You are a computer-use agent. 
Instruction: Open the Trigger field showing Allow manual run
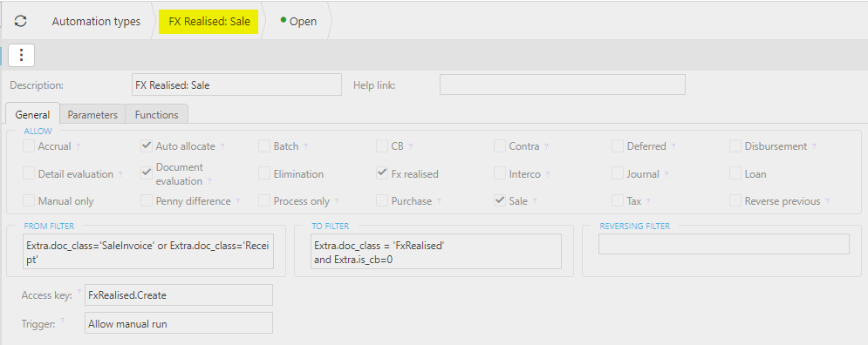click(179, 323)
